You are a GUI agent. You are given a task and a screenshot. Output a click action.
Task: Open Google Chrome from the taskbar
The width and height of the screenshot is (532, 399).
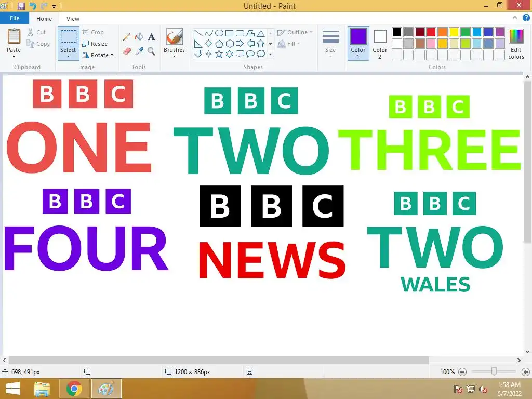[74, 389]
